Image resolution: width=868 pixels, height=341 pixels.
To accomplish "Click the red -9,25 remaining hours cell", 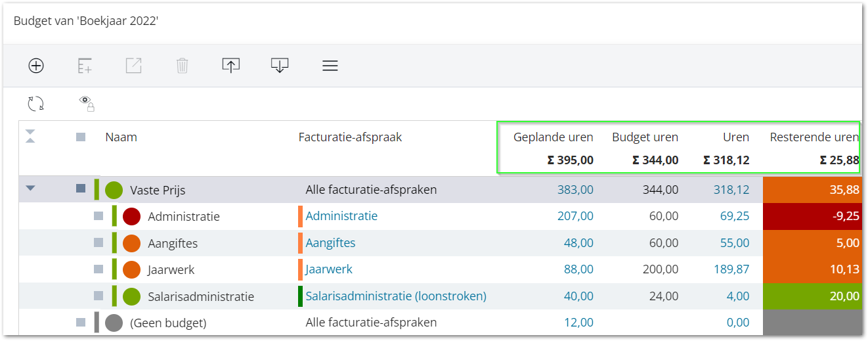I will [x=813, y=216].
